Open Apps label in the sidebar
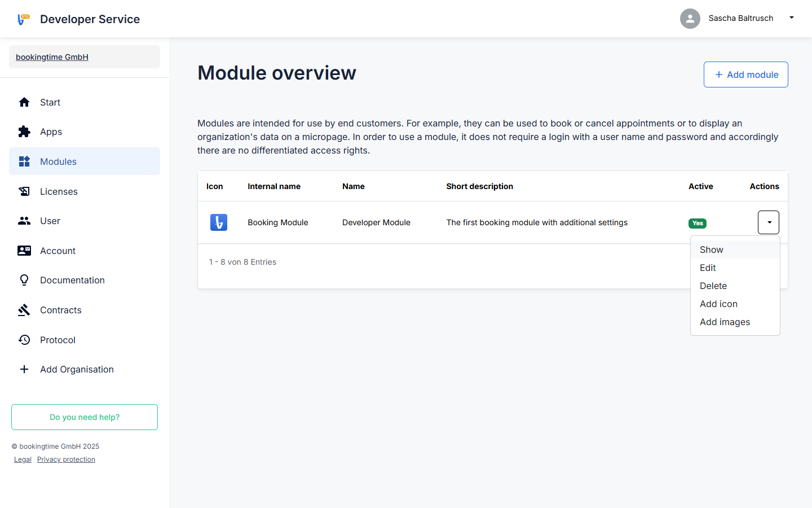 [51, 132]
